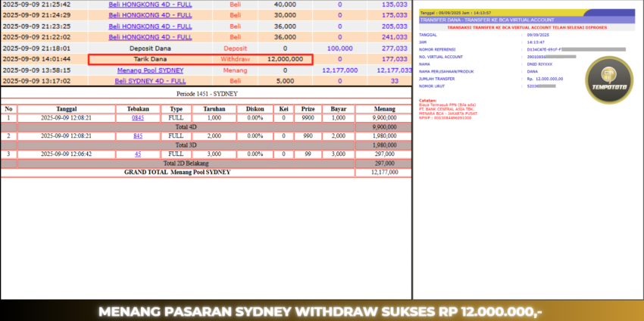The height and width of the screenshot is (321, 644).
Task: Click the Menang Pasaran Sydney Withdraw Sukses banner
Action: click(320, 312)
